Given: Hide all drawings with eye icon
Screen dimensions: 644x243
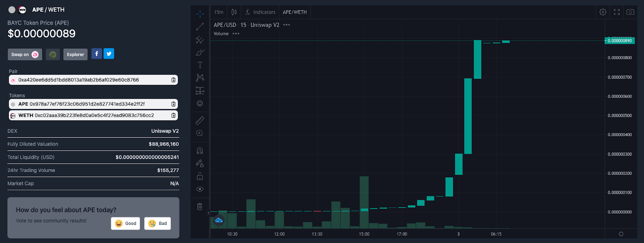Looking at the screenshot, I should 200,189.
